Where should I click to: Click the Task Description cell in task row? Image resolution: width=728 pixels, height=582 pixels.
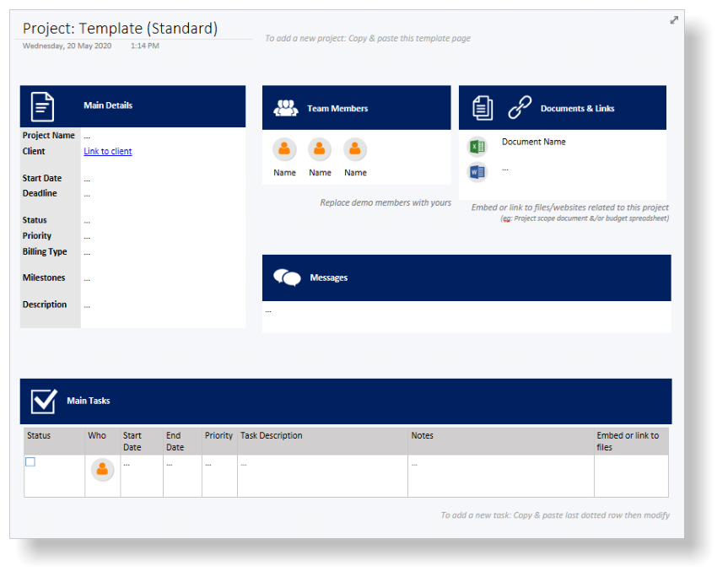tap(322, 476)
